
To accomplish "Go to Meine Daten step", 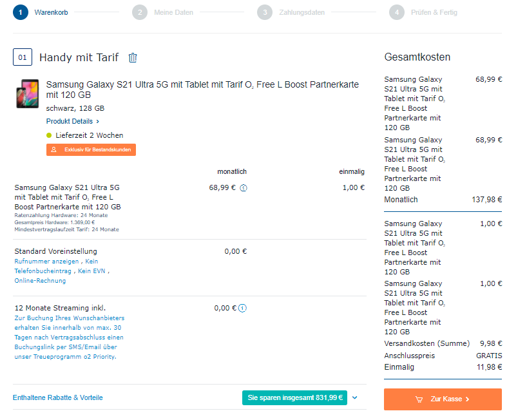I will coord(173,12).
